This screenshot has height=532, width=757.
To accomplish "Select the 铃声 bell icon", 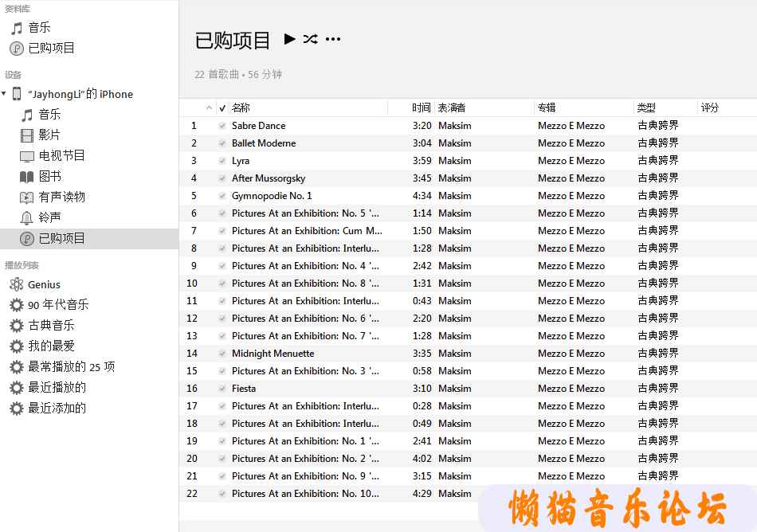I will [x=27, y=218].
